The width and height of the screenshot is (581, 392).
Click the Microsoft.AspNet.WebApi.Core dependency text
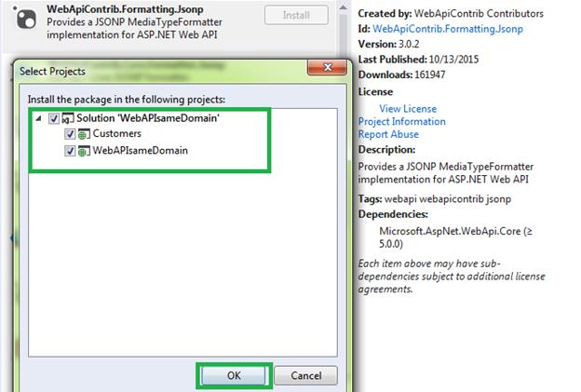click(x=455, y=237)
